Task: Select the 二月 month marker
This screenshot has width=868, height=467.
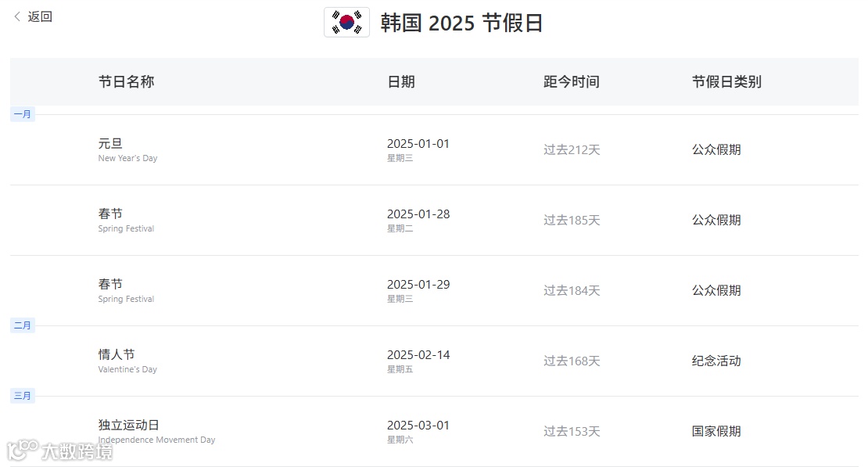Action: [23, 325]
